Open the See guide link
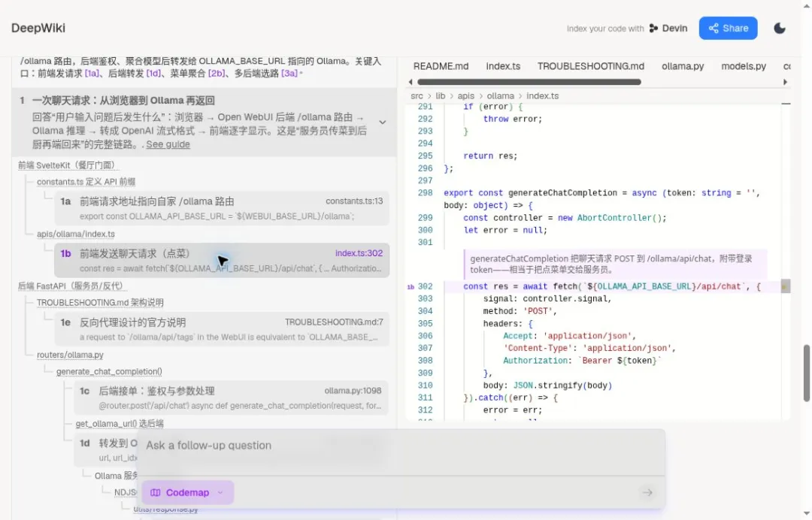This screenshot has width=812, height=520. [x=168, y=144]
